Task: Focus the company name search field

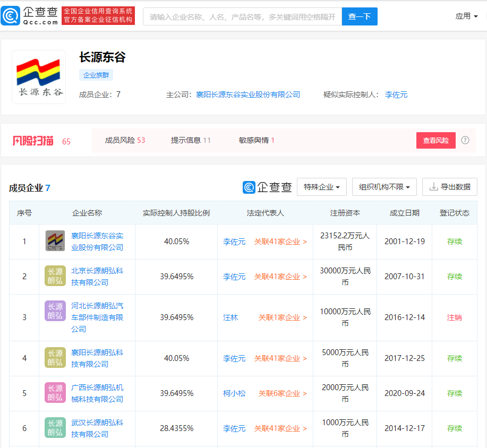Action: (x=243, y=16)
